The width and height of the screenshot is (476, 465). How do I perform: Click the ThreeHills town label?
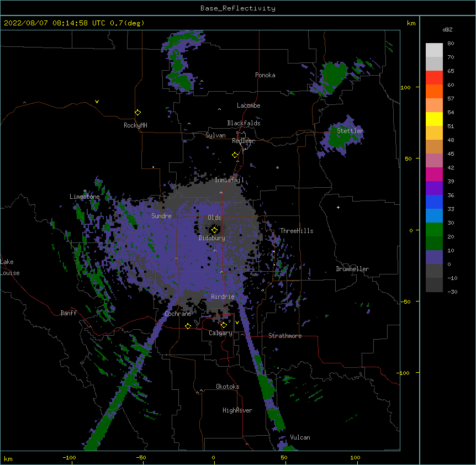[x=297, y=231]
